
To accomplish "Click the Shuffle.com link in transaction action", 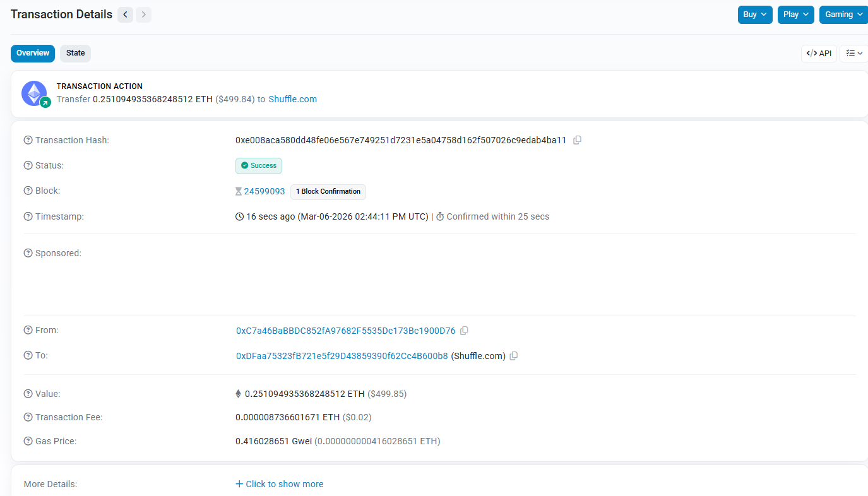I will (292, 99).
